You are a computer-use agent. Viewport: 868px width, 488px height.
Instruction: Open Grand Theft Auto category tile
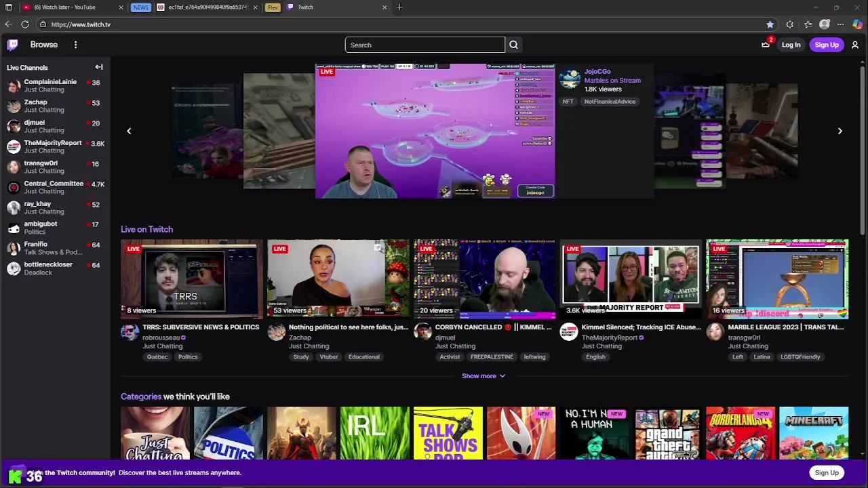click(667, 433)
